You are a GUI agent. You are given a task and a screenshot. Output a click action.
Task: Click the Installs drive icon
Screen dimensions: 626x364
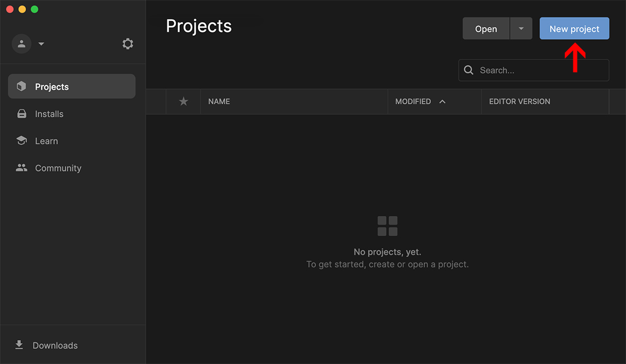pos(21,114)
